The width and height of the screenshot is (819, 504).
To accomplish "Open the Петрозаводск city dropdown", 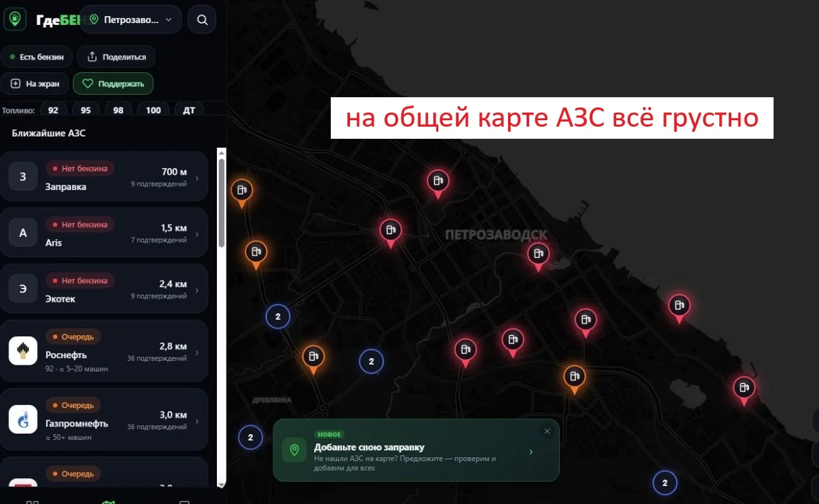I will pos(132,19).
